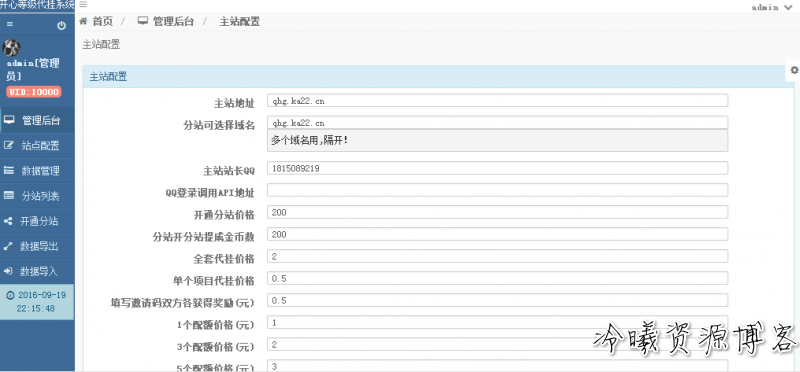Click the 主站地址 input field
The height and width of the screenshot is (372, 800).
coord(497,101)
